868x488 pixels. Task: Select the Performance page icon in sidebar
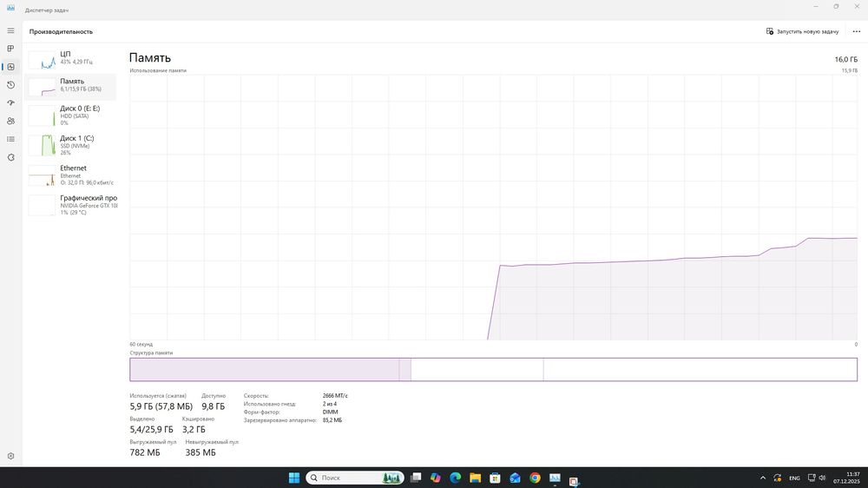tap(10, 67)
